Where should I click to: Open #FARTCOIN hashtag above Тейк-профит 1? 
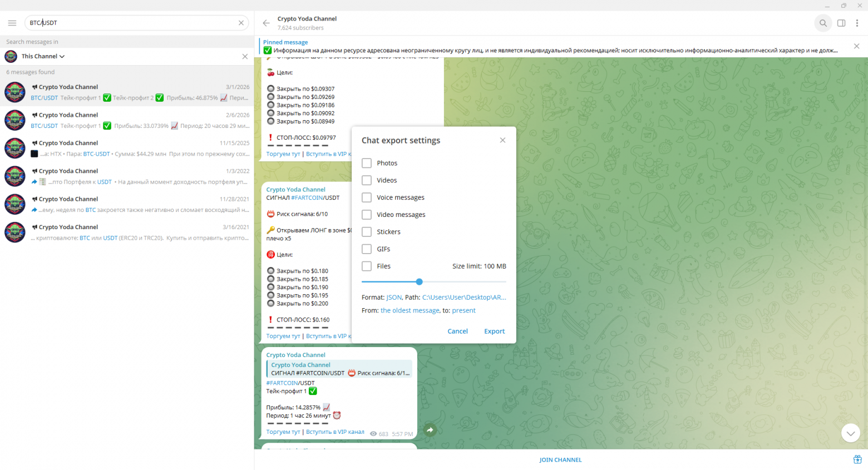pyautogui.click(x=283, y=383)
